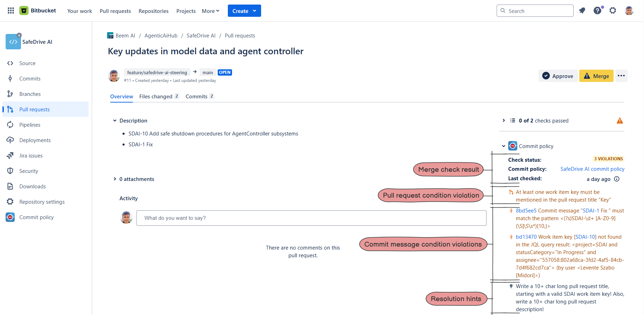Click the main target branch label

point(208,72)
